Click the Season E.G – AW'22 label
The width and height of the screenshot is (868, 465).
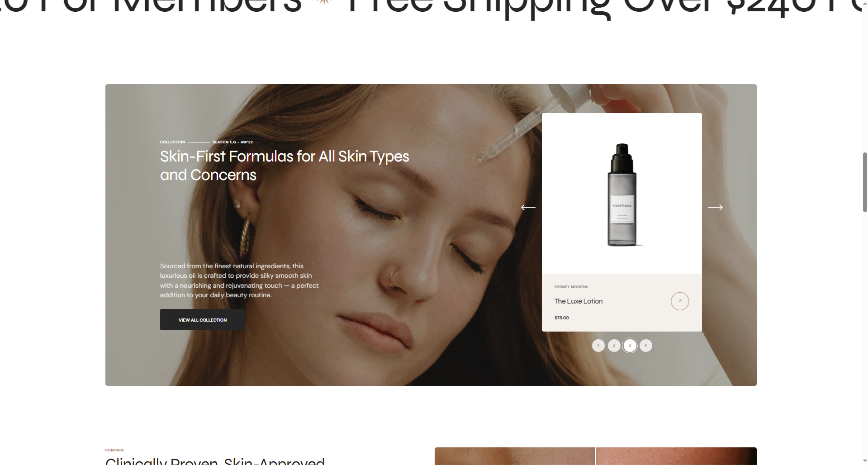click(x=232, y=142)
